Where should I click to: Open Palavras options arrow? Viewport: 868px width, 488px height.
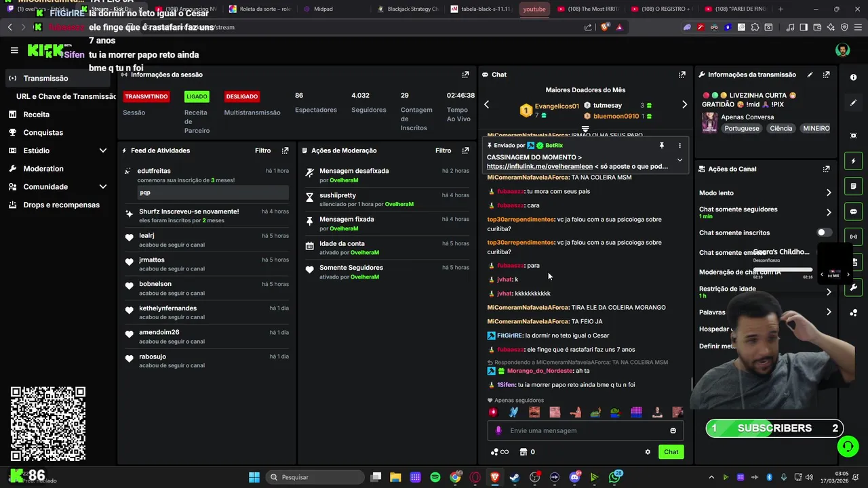[x=828, y=312]
